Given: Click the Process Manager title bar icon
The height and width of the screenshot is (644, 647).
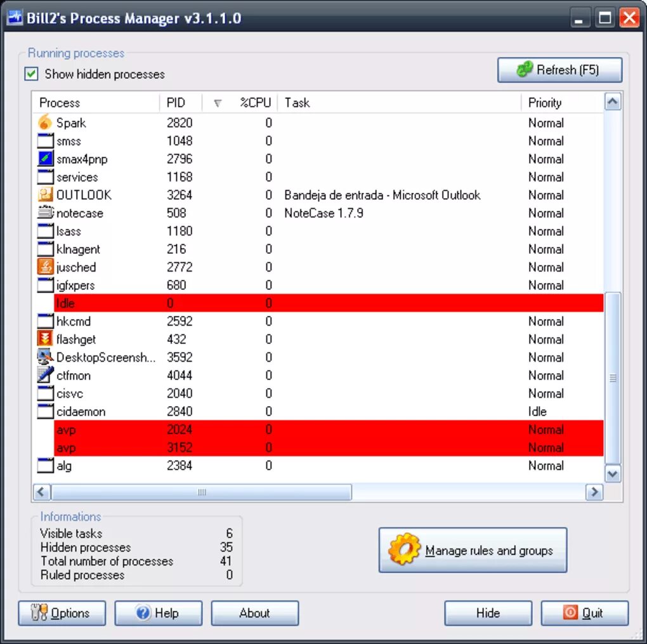Looking at the screenshot, I should tap(15, 18).
